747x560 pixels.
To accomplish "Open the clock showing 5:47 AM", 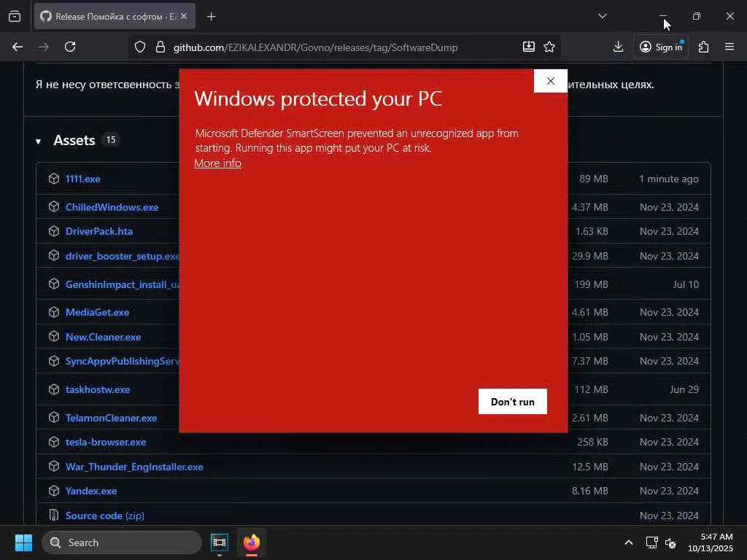I will [711, 542].
